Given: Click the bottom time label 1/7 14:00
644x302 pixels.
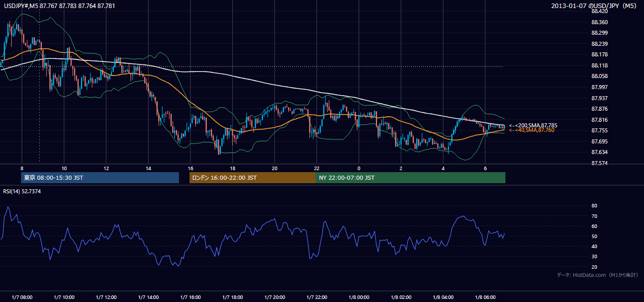Looking at the screenshot, I should coord(148,297).
